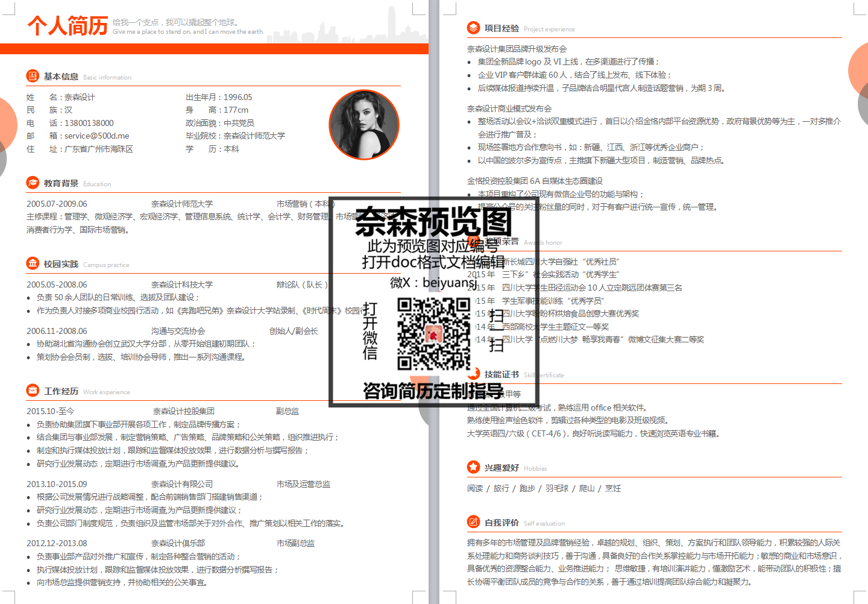The height and width of the screenshot is (604, 868).
Task: Click the phone number 13800138000
Action: [89, 123]
